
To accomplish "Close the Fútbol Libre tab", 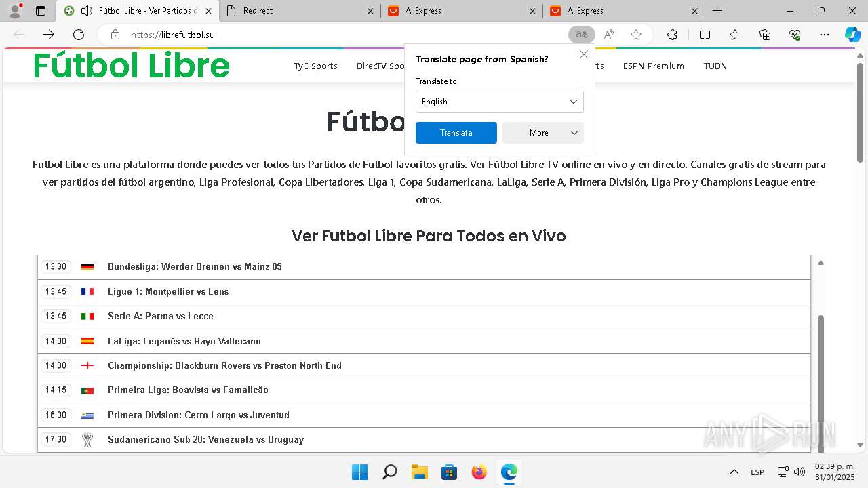I will tap(208, 11).
